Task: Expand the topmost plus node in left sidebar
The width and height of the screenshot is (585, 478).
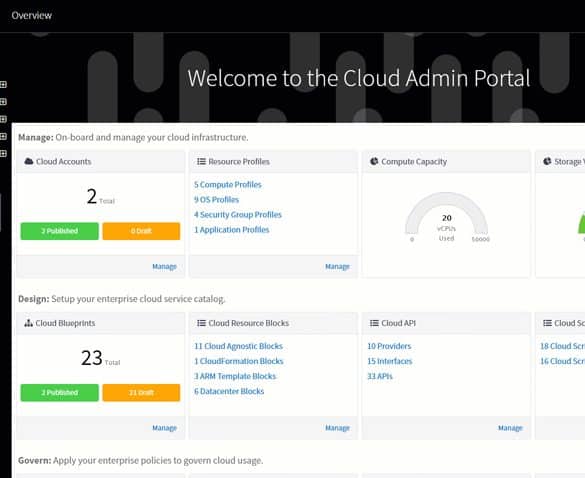Action: coord(3,84)
